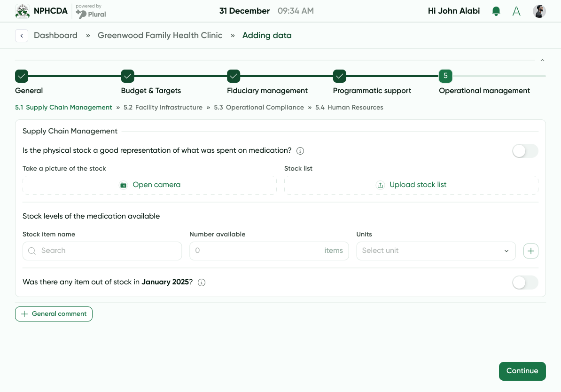Open notifications bell
The width and height of the screenshot is (561, 392).
click(496, 11)
